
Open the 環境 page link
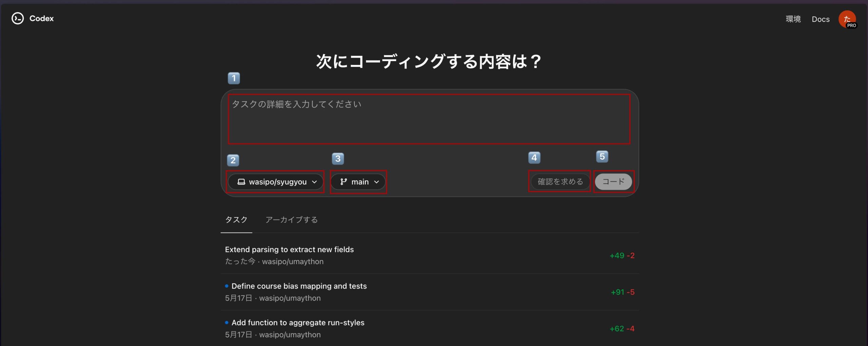click(793, 19)
